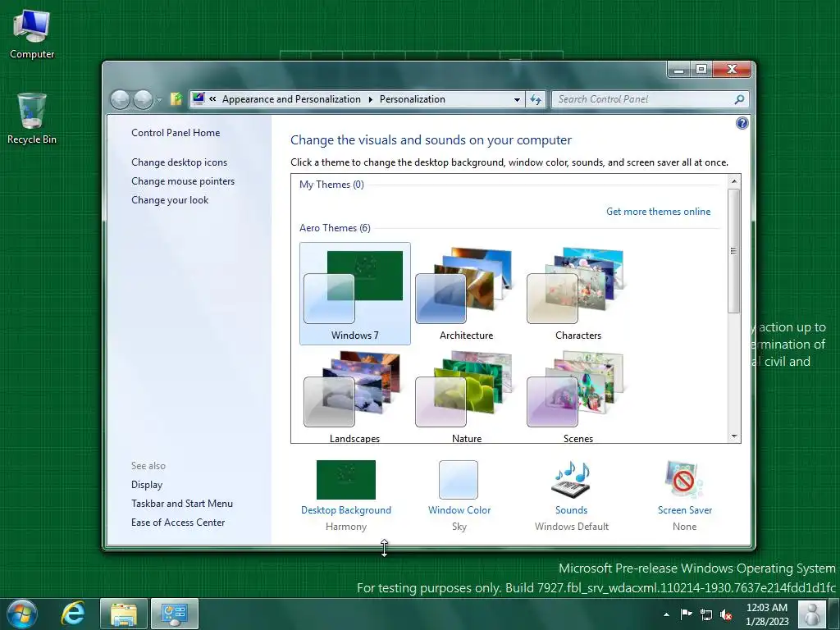Click the Back navigation arrow
Image resolution: width=840 pixels, height=630 pixels.
tap(120, 99)
